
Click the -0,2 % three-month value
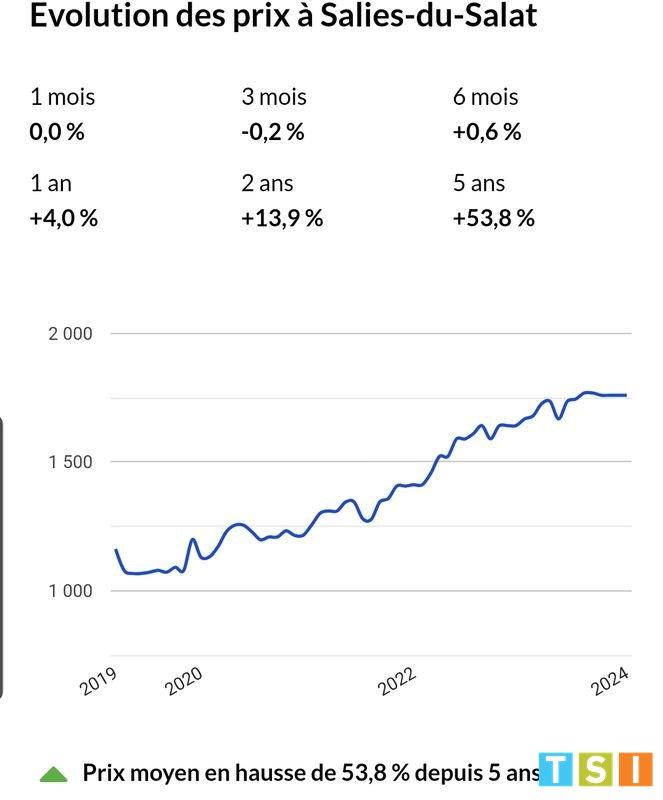[272, 132]
